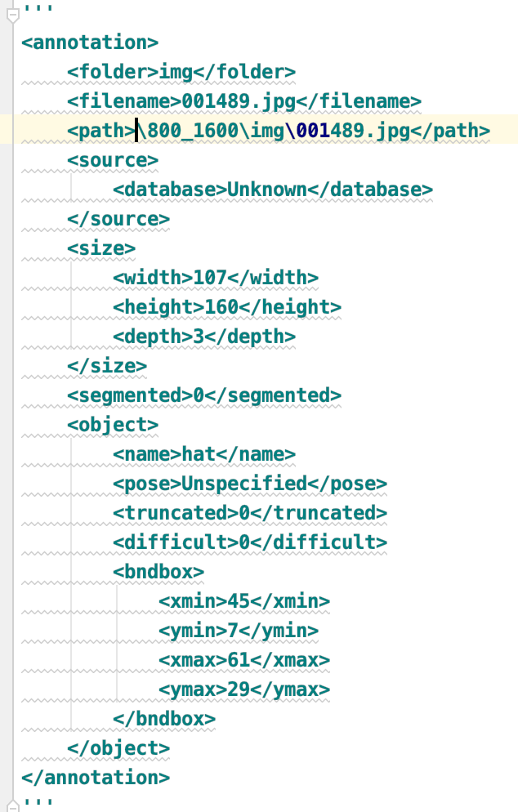
Task: Click the width 107 value
Action: 210,278
